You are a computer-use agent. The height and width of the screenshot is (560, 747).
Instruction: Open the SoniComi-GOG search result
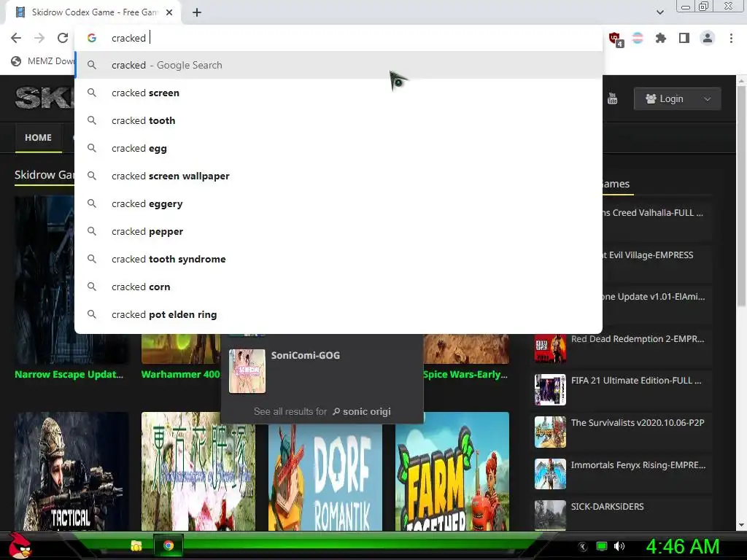[306, 355]
